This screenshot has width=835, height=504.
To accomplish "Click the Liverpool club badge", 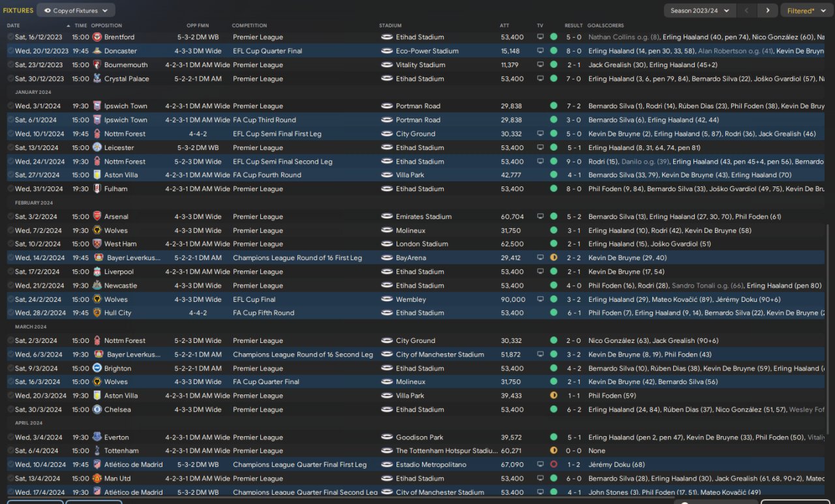I will click(97, 272).
